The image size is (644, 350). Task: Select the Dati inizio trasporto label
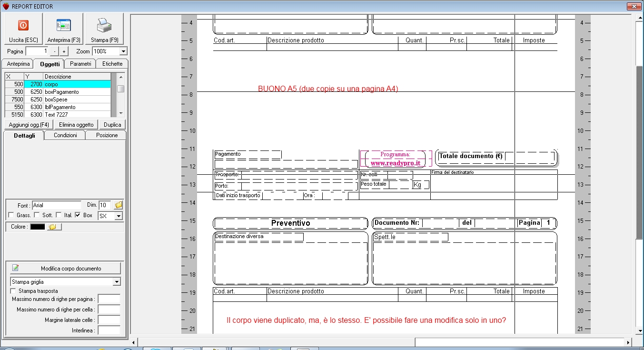[x=238, y=195]
